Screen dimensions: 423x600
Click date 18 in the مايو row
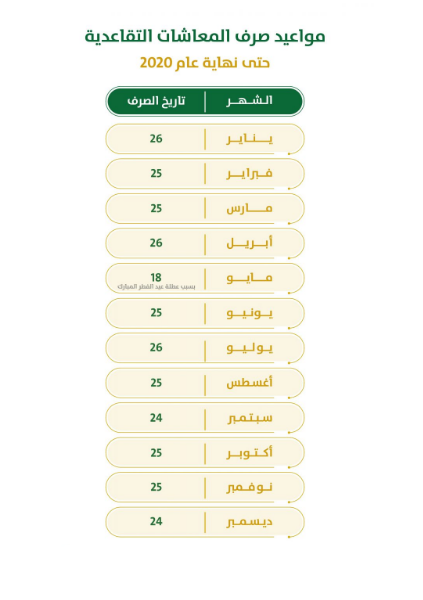click(x=156, y=277)
